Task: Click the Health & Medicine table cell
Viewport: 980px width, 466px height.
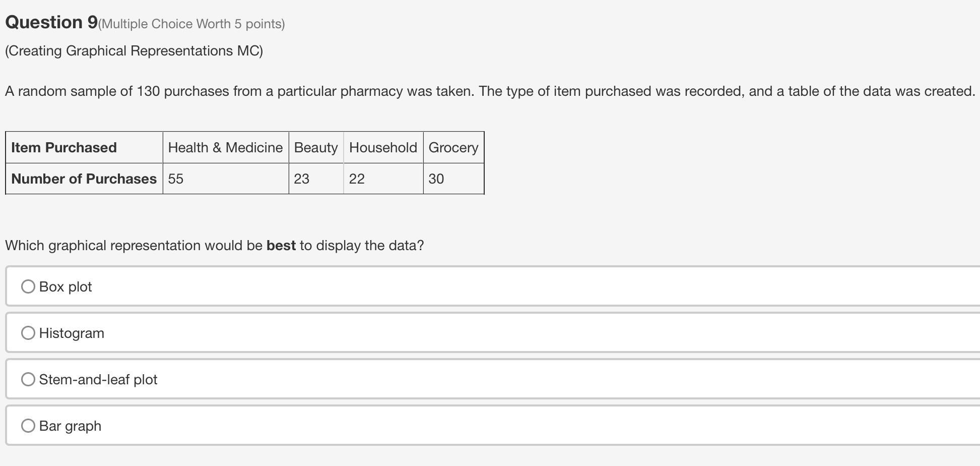Action: pos(226,147)
